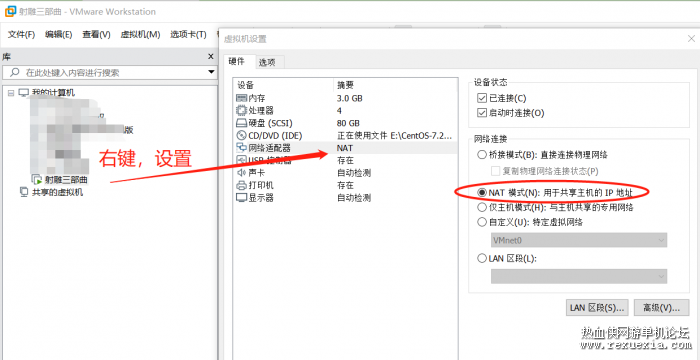
Task: Click the 共享的虚拟机 shared VMs icon
Action: point(24,192)
